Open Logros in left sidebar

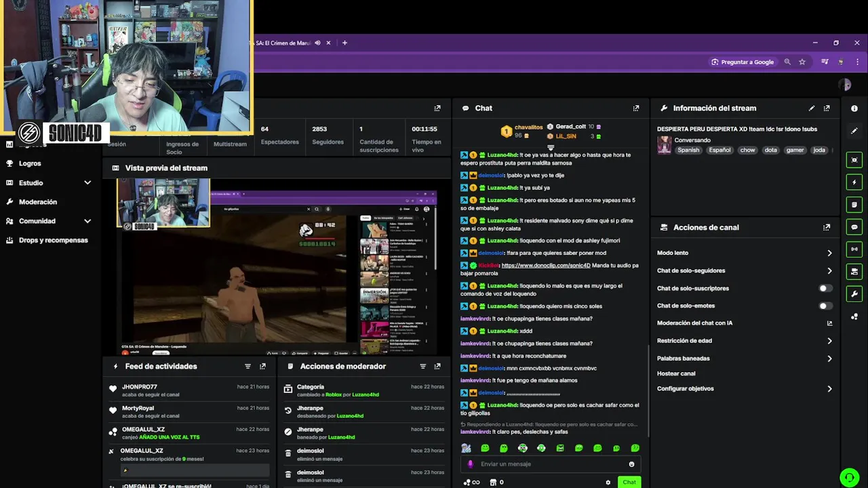click(x=30, y=163)
